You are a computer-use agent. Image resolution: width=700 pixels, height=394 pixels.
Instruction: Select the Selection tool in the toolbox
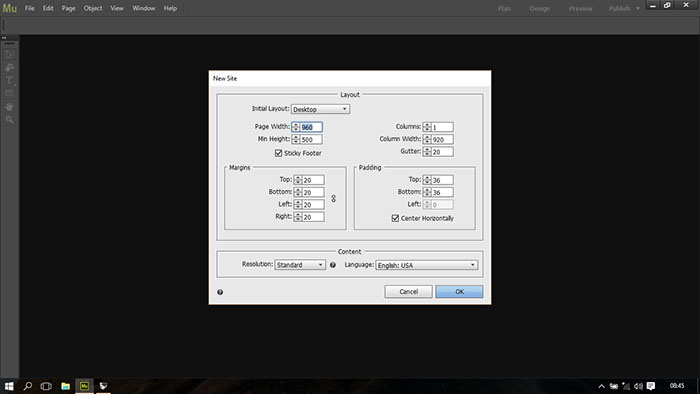9,54
